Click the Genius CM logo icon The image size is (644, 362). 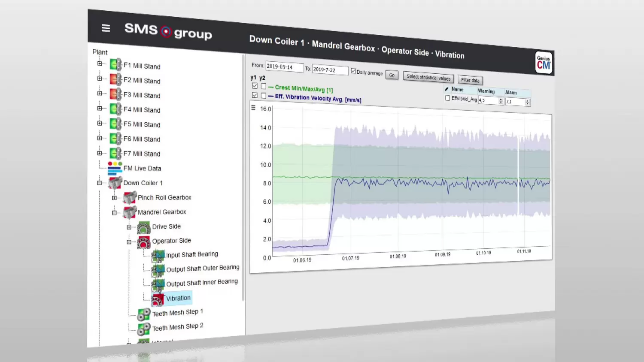pos(544,63)
